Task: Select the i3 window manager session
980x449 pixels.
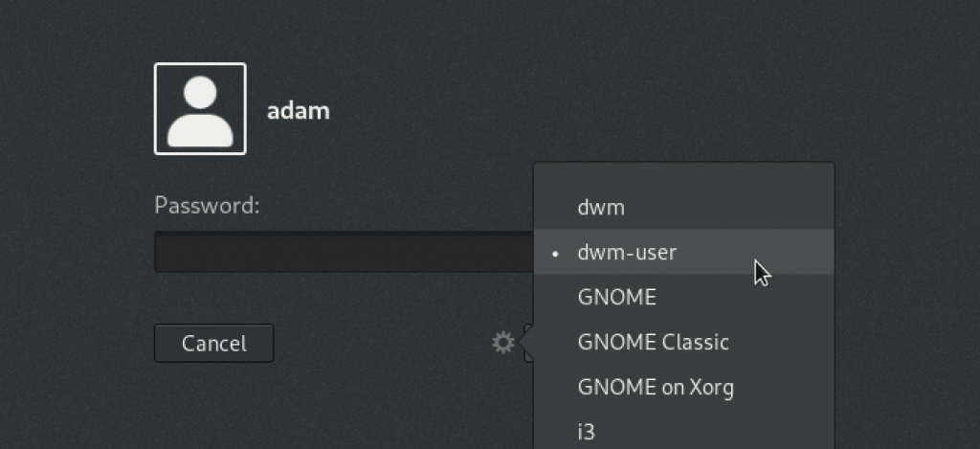Action: (587, 431)
